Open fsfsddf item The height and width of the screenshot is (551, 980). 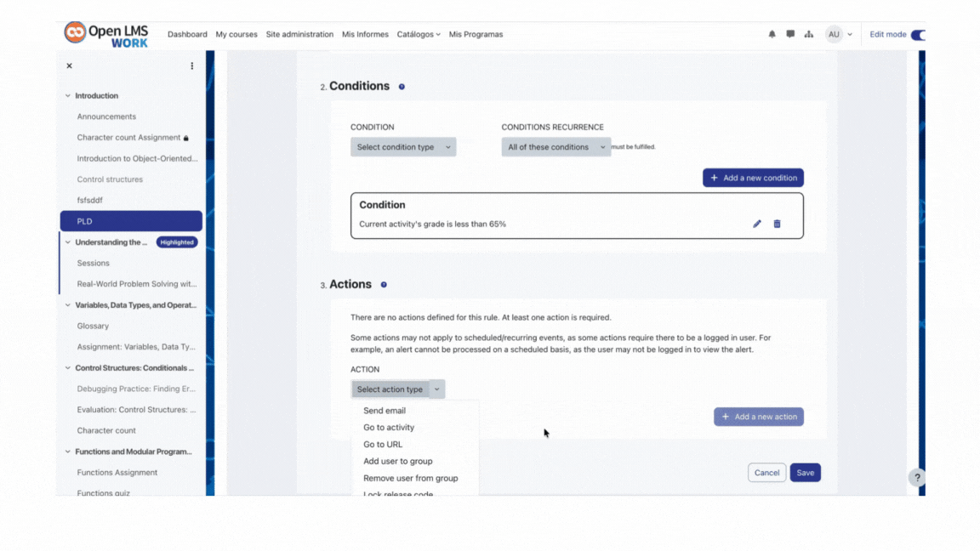[89, 201]
